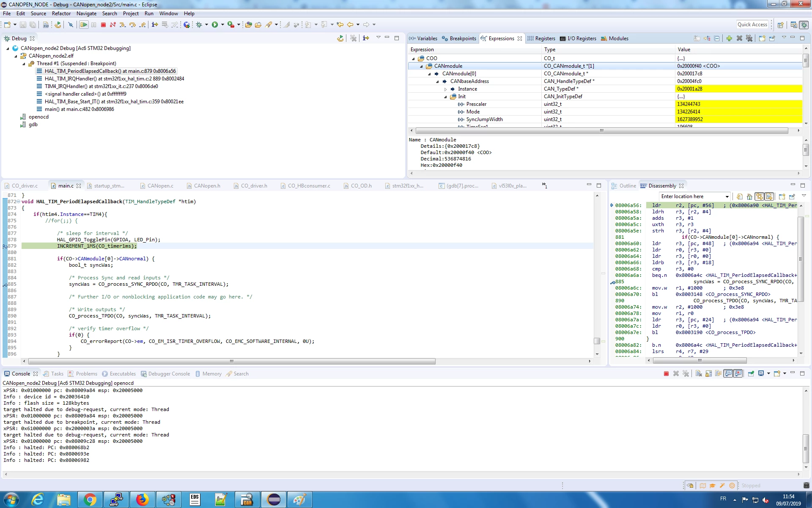Expand the Instance node in Expressions tree

point(445,89)
